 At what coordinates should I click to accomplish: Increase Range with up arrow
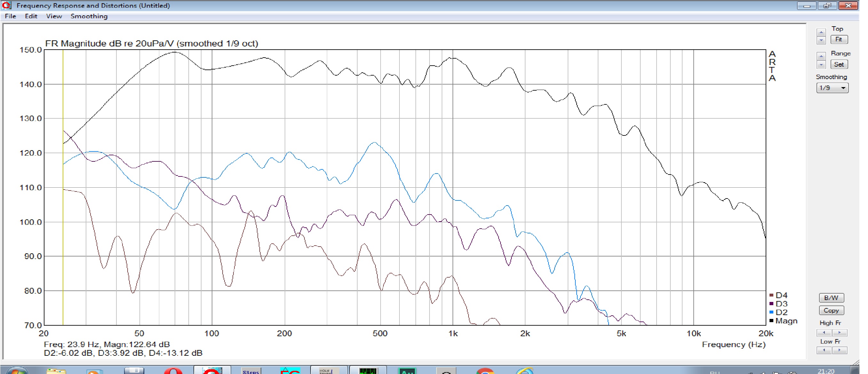821,57
